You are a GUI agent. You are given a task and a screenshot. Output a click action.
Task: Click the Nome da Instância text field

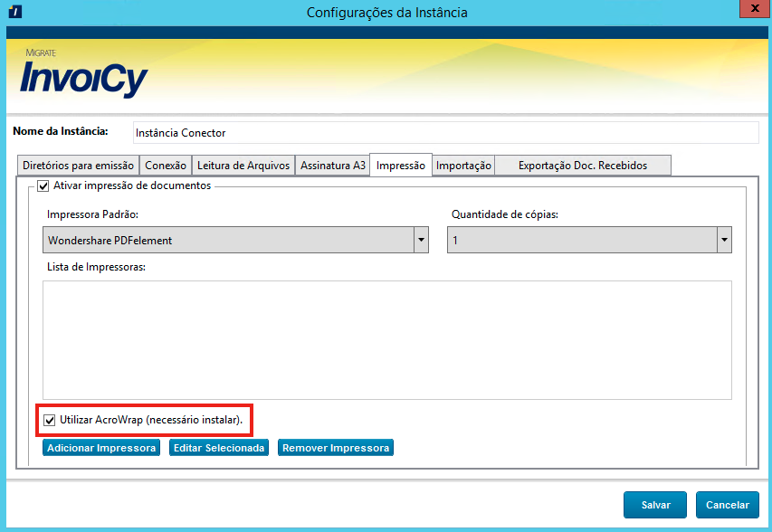coord(444,132)
